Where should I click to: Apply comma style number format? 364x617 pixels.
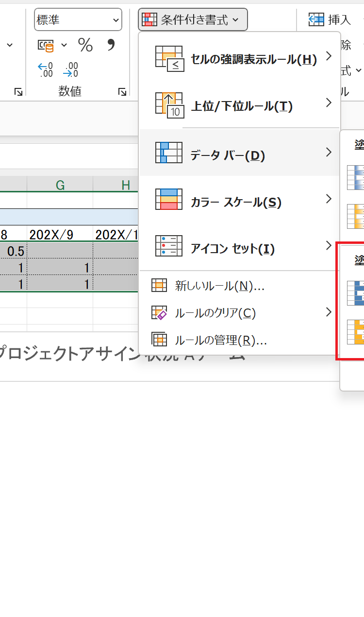(x=111, y=45)
